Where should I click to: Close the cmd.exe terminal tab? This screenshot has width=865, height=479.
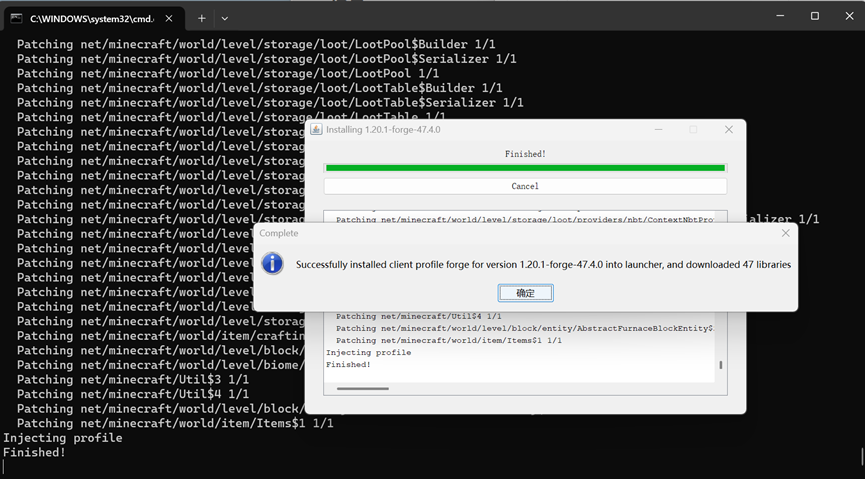[169, 18]
